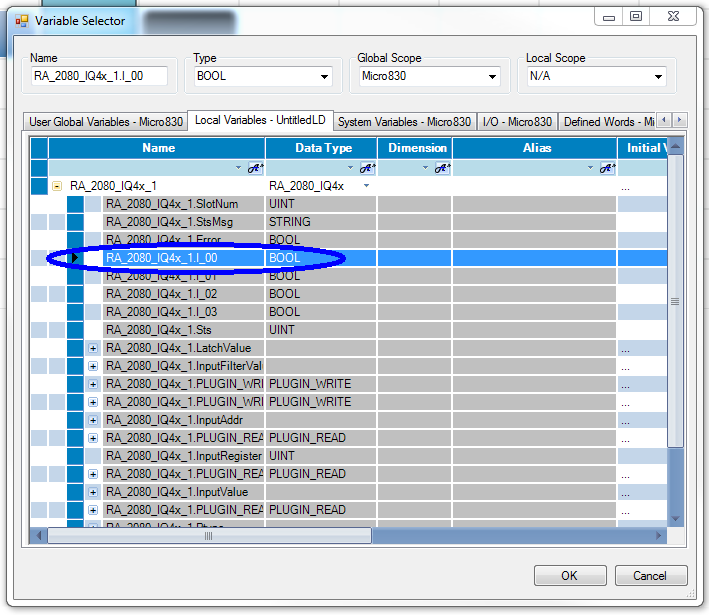Click the Alias column filter icon
Viewport: 709px width, 615px height.
tap(607, 168)
